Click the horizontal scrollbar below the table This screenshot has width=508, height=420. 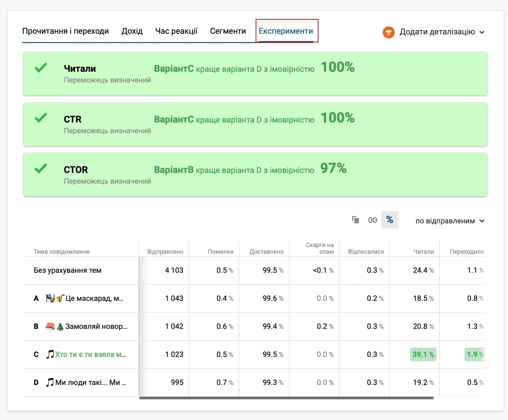[x=287, y=398]
